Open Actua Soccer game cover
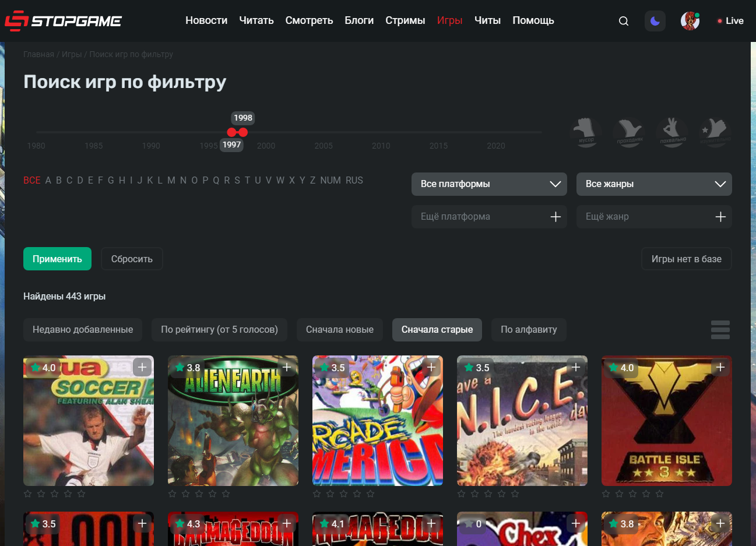Viewport: 756px width, 546px height. tap(89, 421)
